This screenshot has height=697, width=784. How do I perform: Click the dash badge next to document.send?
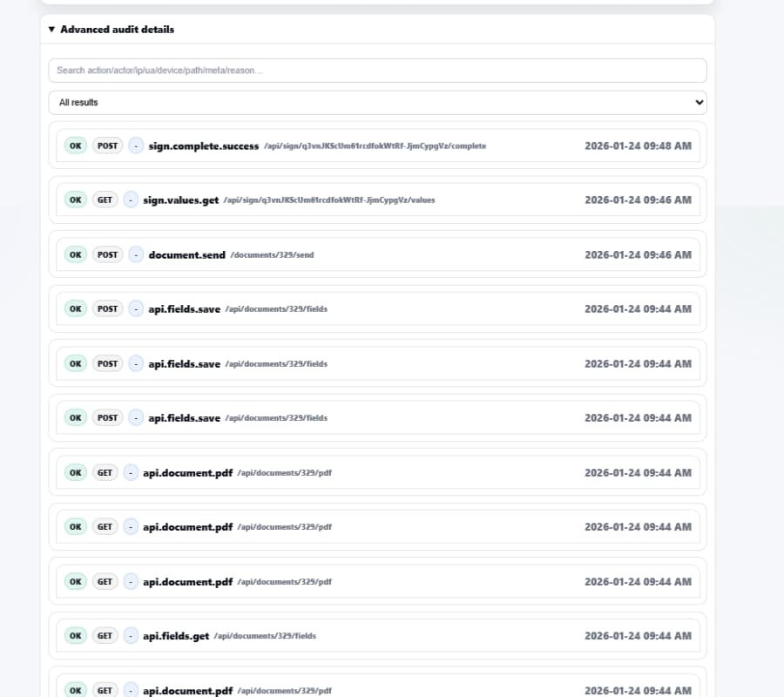136,254
